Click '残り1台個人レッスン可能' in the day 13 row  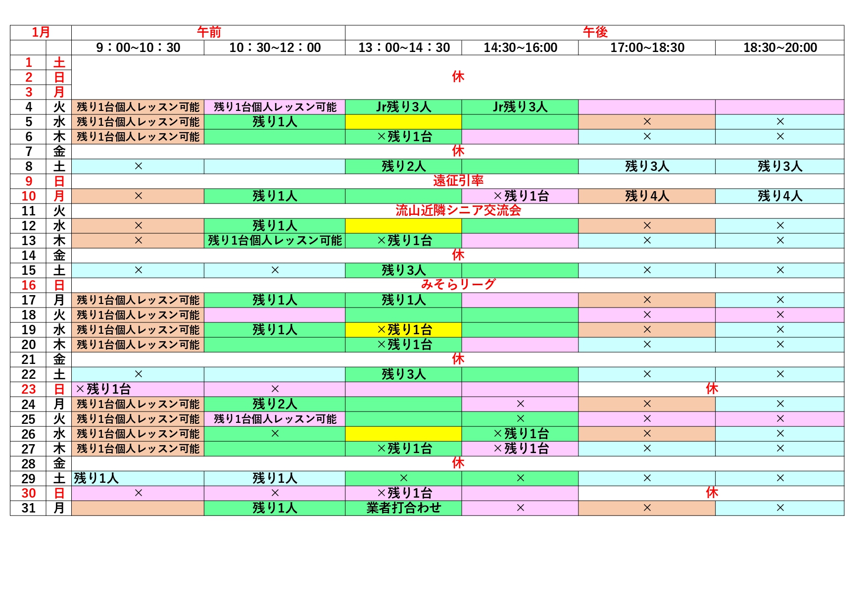tap(275, 241)
